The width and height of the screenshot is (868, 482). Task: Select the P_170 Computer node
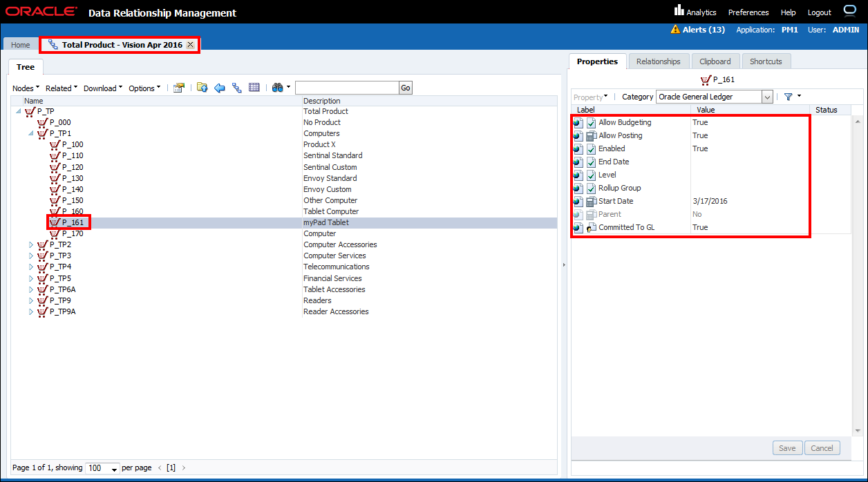pyautogui.click(x=73, y=233)
